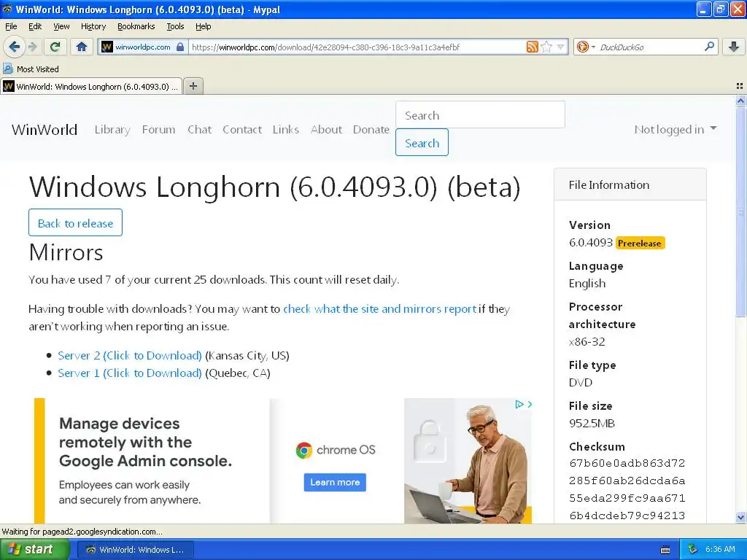
Task: Open the Bookmarks menu
Action: coord(136,26)
